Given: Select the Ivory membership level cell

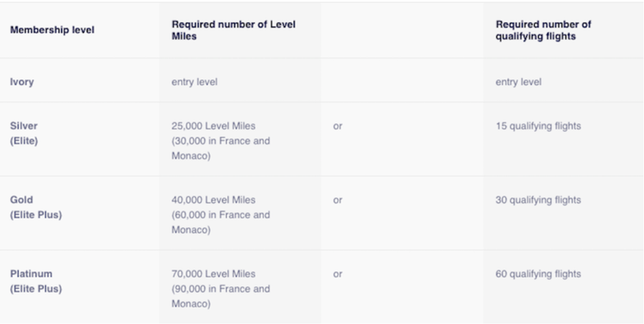Looking at the screenshot, I should [22, 82].
